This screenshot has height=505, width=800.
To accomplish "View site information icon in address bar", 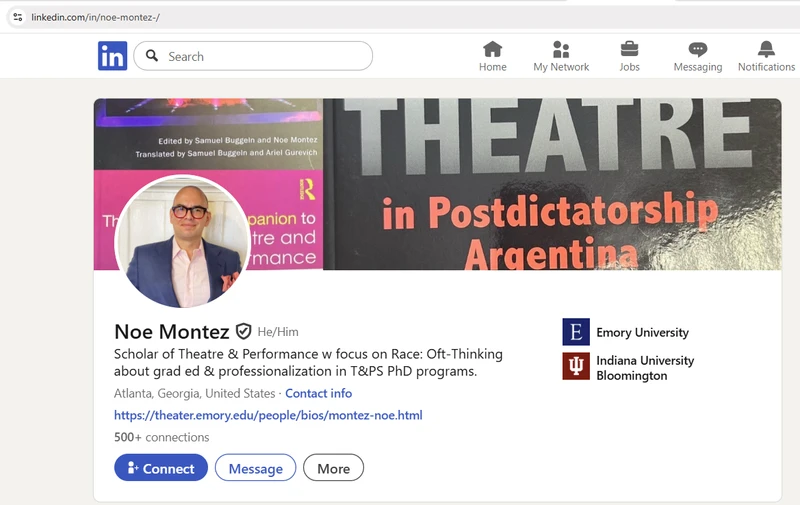I will click(x=17, y=17).
